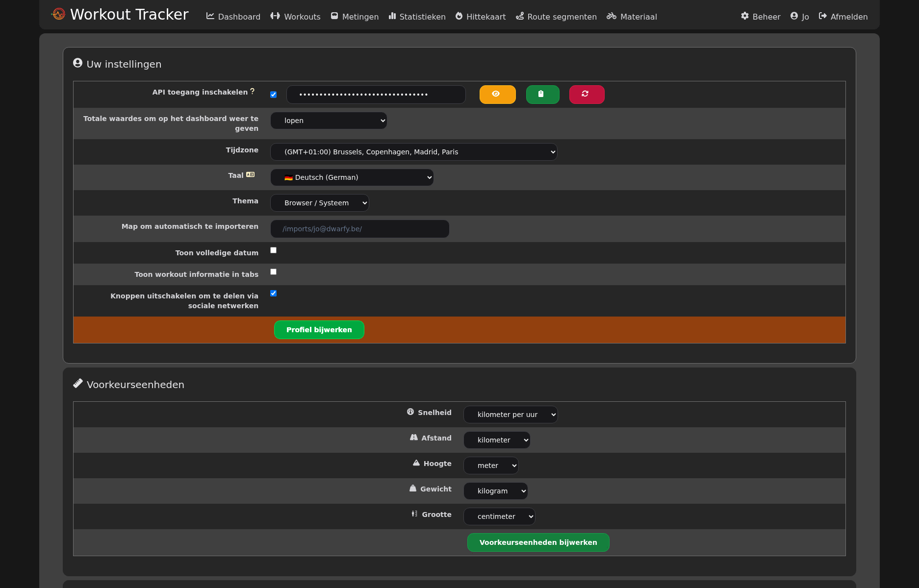Show the hidden API key with eye icon

coord(497,94)
